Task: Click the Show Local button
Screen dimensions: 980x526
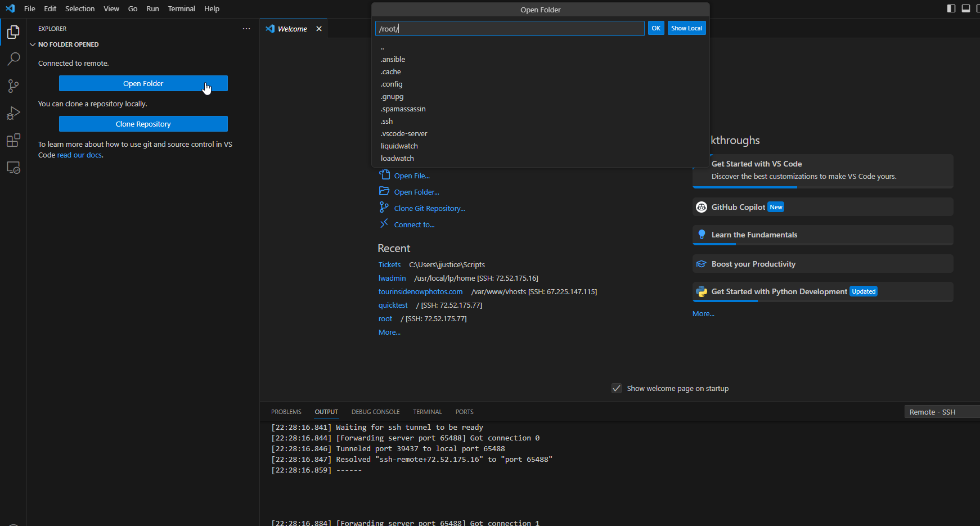Action: pyautogui.click(x=686, y=28)
